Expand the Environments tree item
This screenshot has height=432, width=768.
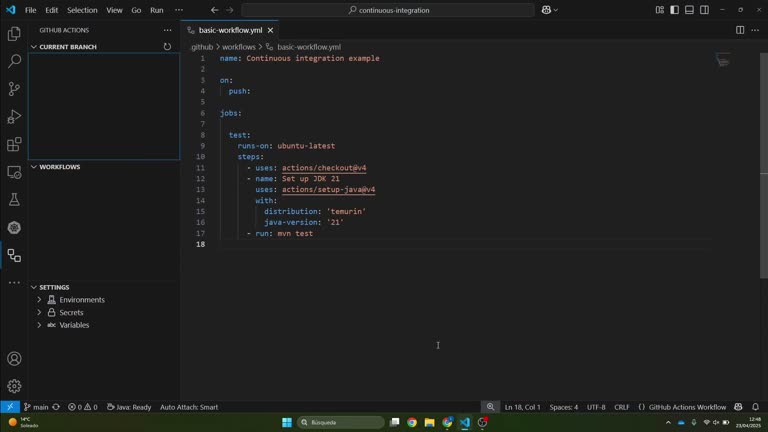(39, 299)
